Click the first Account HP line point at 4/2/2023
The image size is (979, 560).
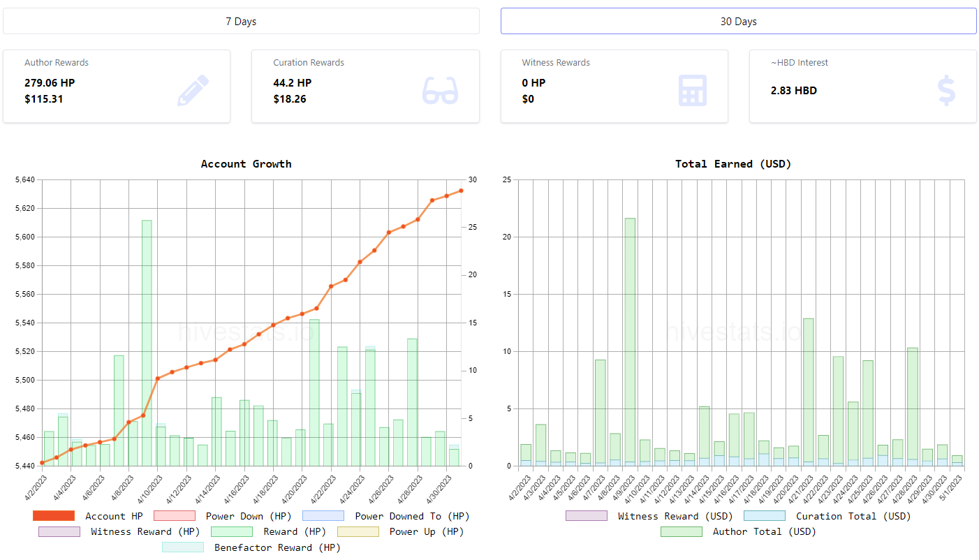[42, 463]
